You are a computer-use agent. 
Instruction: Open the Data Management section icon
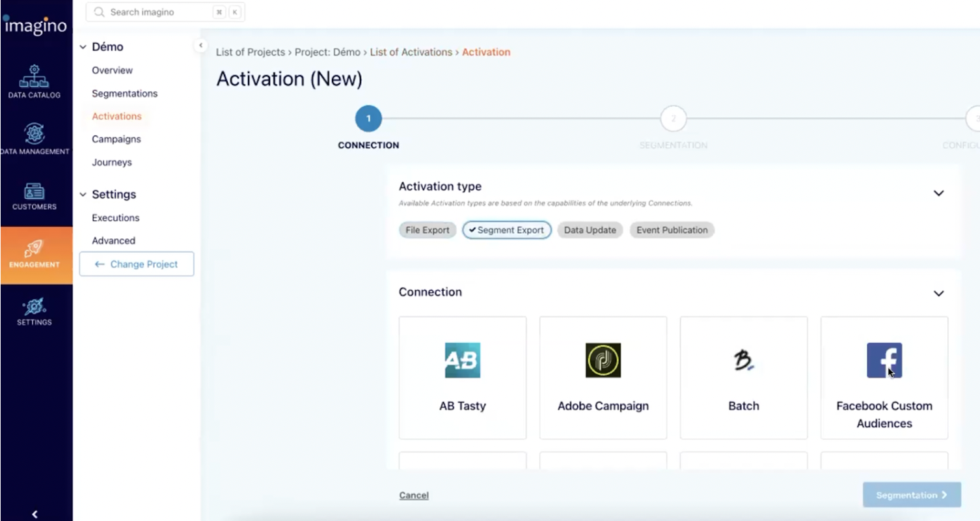point(34,133)
